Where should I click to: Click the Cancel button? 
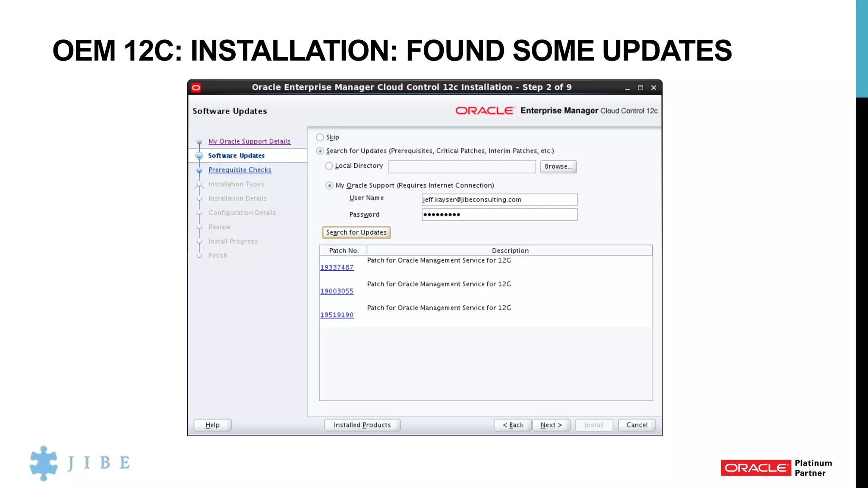637,425
